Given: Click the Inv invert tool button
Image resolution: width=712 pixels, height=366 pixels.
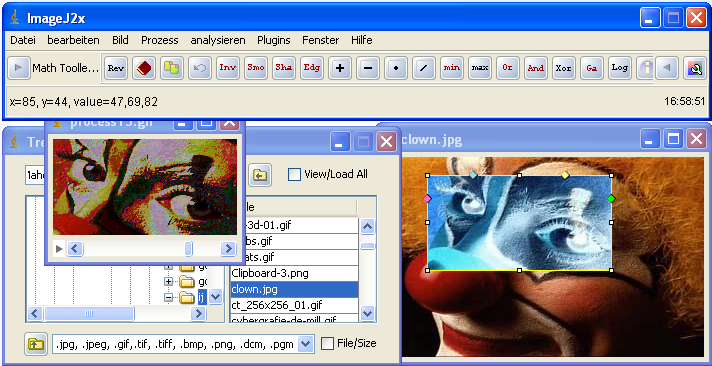Looking at the screenshot, I should pos(227,68).
